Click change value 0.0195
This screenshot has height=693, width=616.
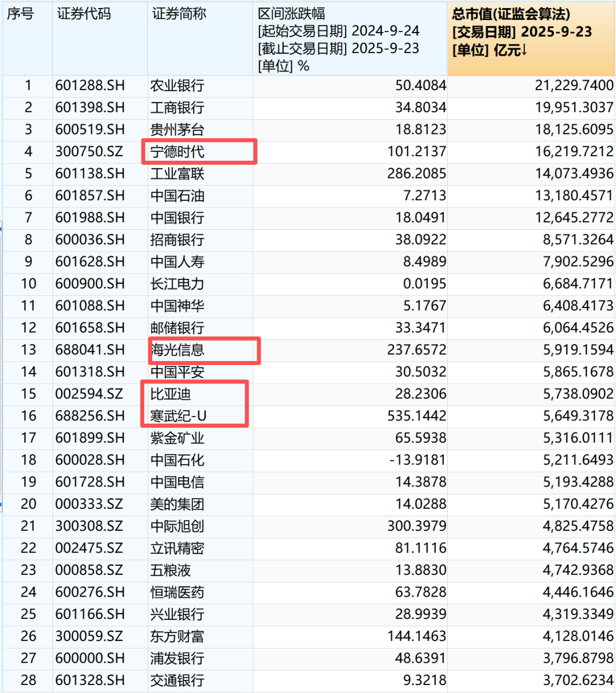425,284
